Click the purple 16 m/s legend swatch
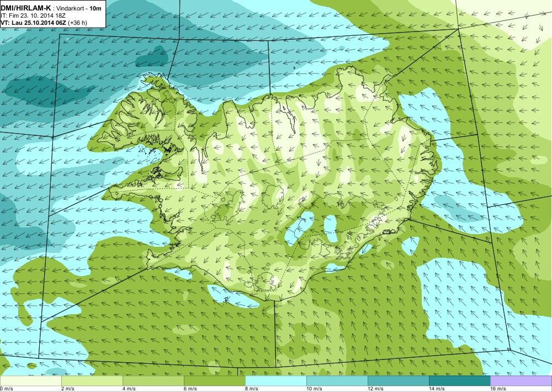The image size is (552, 392). pos(521,381)
